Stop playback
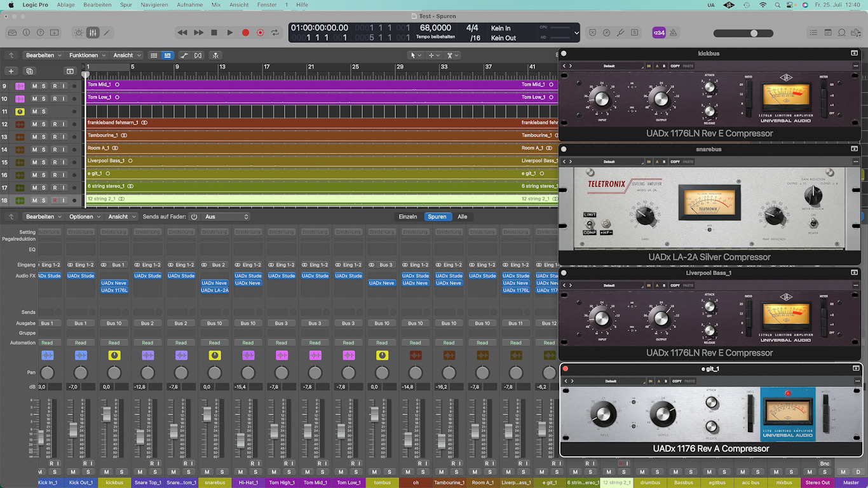 click(214, 32)
